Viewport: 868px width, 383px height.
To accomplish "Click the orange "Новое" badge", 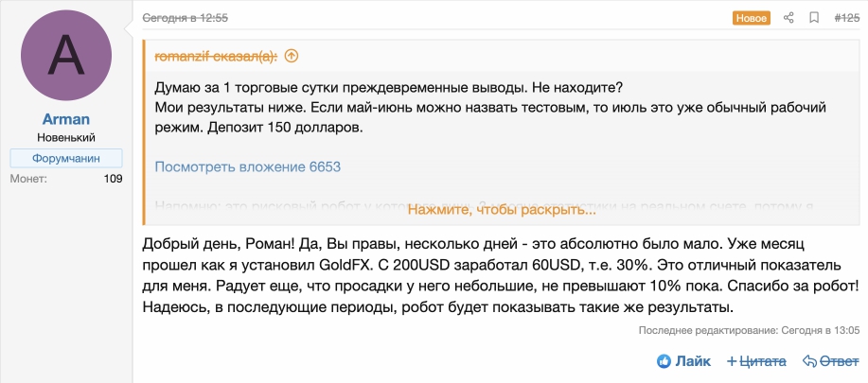I will pos(752,18).
